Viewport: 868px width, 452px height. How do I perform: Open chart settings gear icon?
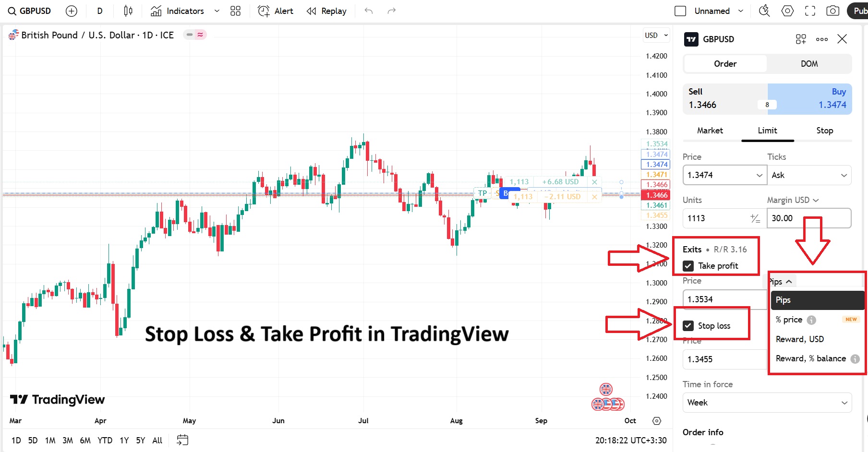coord(787,10)
